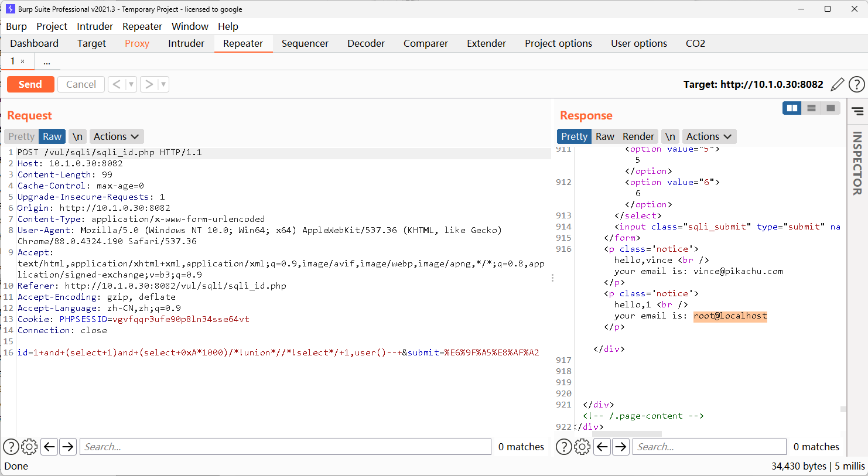Open the Project menu
Image resolution: width=868 pixels, height=476 pixels.
click(52, 26)
